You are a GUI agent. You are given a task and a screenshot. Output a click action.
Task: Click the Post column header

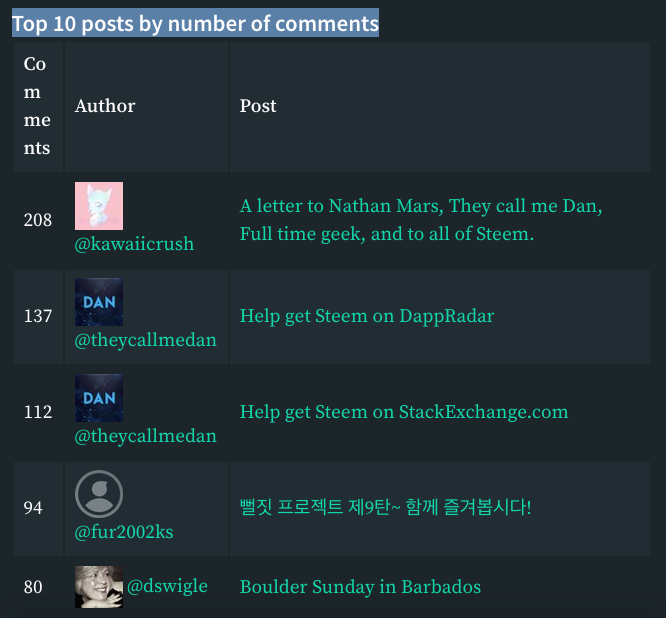(x=258, y=106)
